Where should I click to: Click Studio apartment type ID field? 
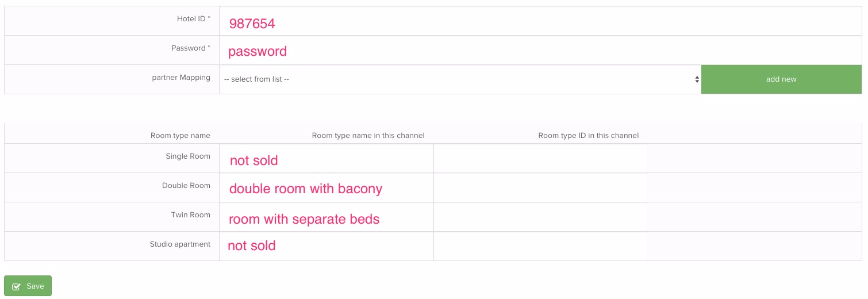(x=540, y=247)
